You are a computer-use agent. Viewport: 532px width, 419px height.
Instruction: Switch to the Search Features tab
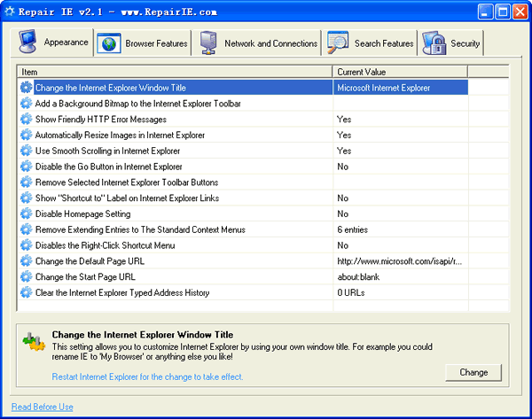click(x=370, y=43)
